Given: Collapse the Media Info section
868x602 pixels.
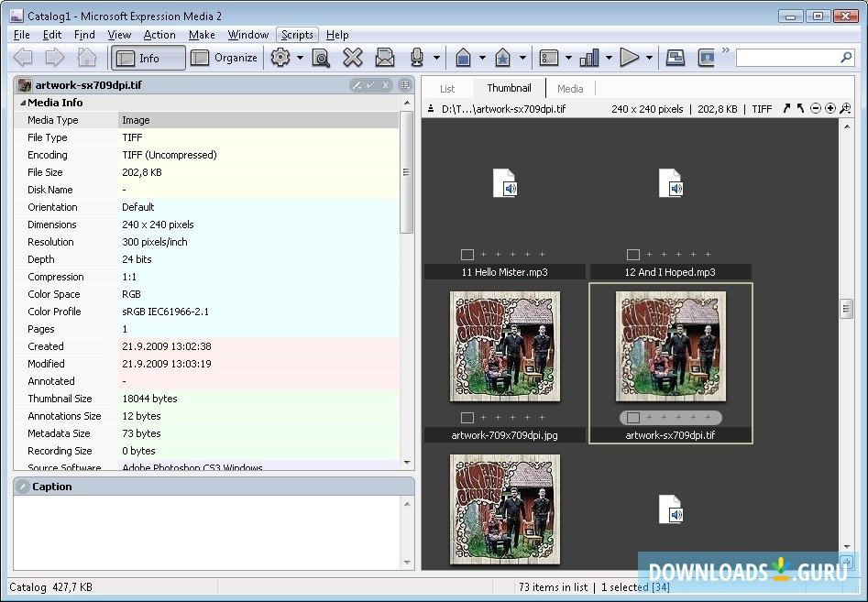Looking at the screenshot, I should (22, 103).
